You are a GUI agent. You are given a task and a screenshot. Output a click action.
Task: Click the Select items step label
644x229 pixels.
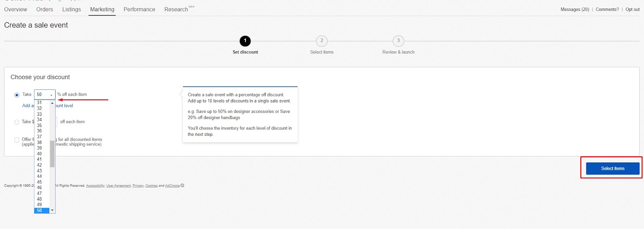[322, 52]
